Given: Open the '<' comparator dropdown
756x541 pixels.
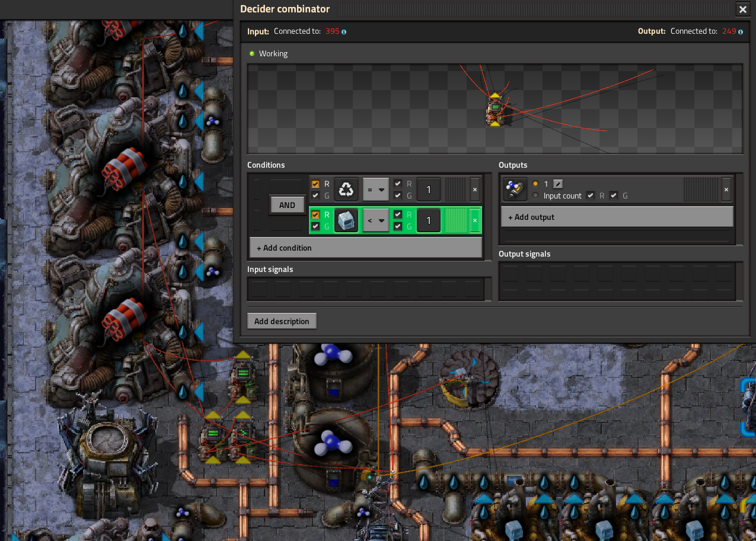Looking at the screenshot, I should pyautogui.click(x=376, y=220).
